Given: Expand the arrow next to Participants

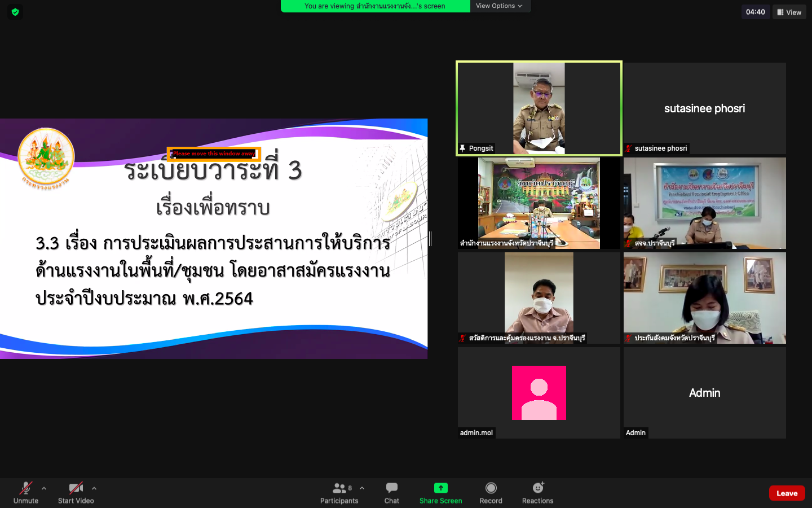Looking at the screenshot, I should 362,488.
